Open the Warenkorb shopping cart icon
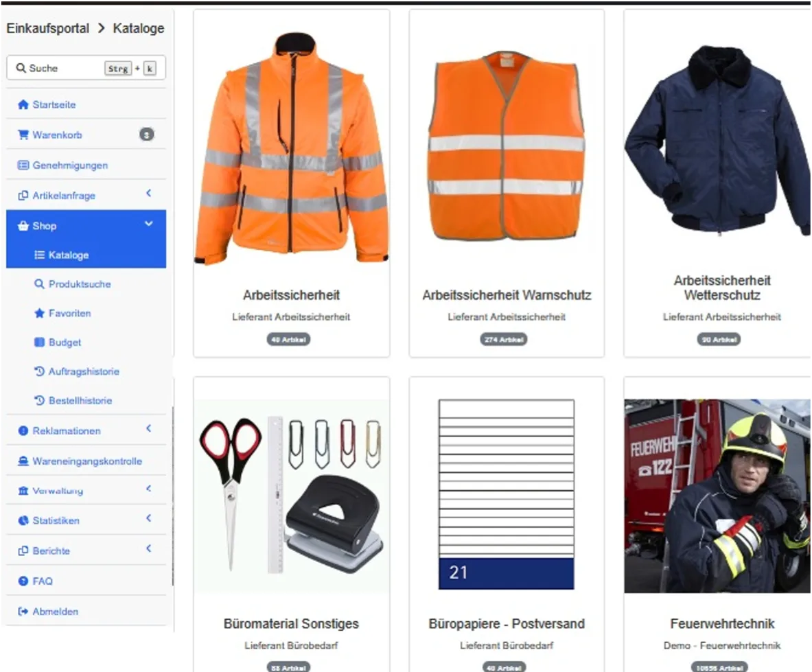 click(x=23, y=135)
